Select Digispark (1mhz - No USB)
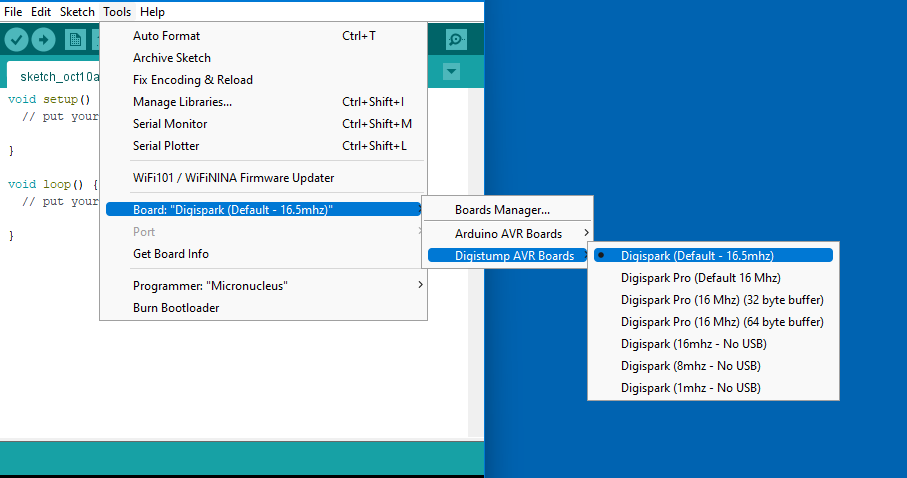 [713, 388]
